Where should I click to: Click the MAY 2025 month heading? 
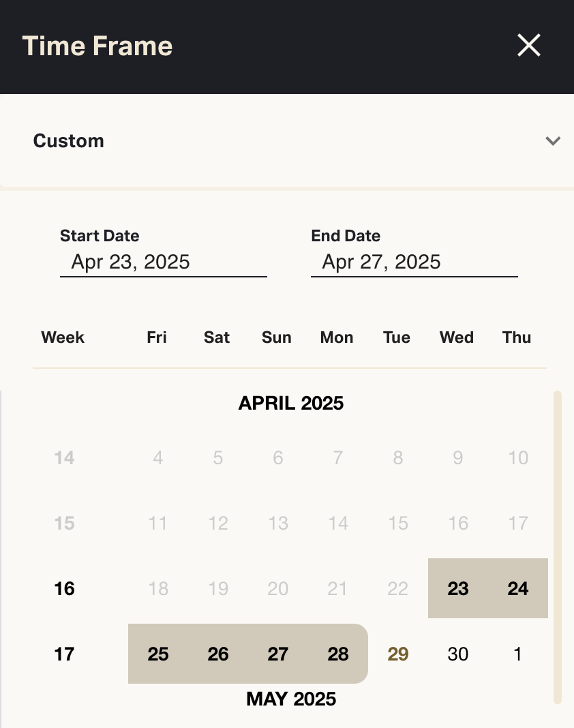coord(291,699)
